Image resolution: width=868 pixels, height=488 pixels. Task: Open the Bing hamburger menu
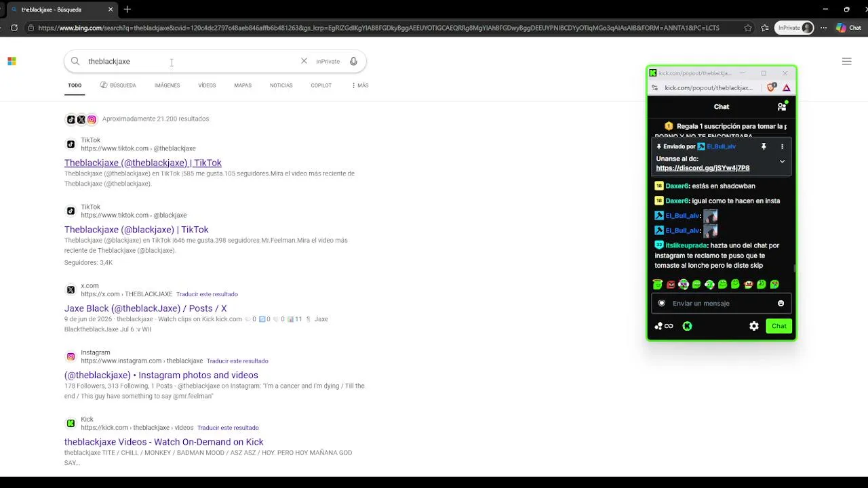point(846,61)
